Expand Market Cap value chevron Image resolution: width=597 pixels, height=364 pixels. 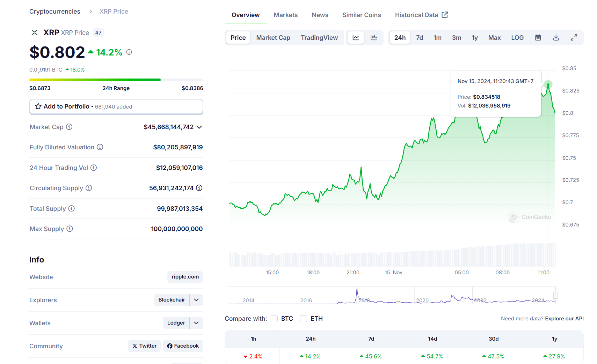(199, 127)
